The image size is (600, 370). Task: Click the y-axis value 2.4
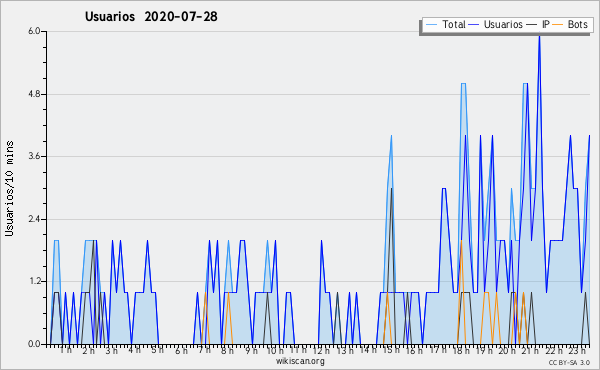(x=34, y=219)
